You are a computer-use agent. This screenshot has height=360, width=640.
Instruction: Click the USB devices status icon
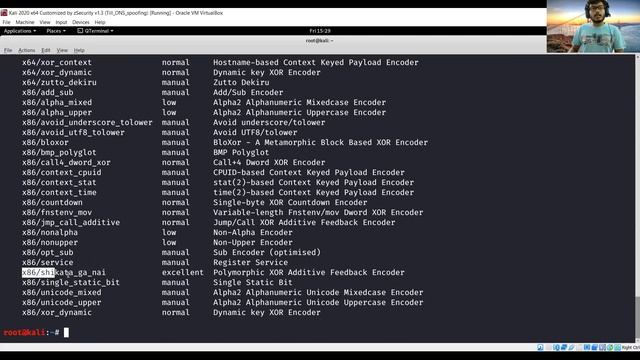coord(572,347)
